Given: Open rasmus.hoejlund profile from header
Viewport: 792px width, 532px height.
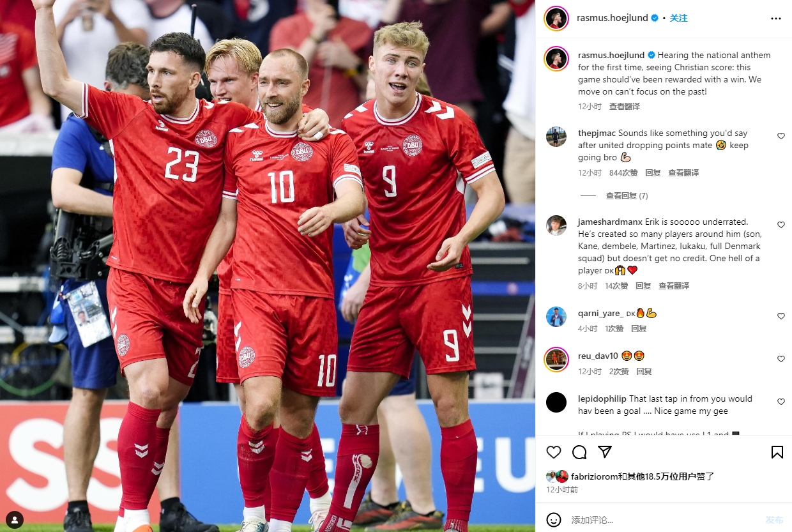Looking at the screenshot, I should pyautogui.click(x=612, y=19).
